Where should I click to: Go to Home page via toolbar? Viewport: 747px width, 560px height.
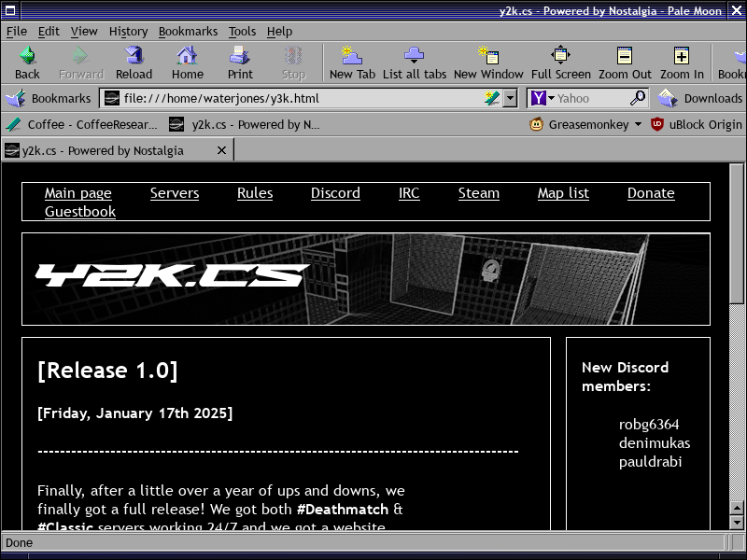187,63
